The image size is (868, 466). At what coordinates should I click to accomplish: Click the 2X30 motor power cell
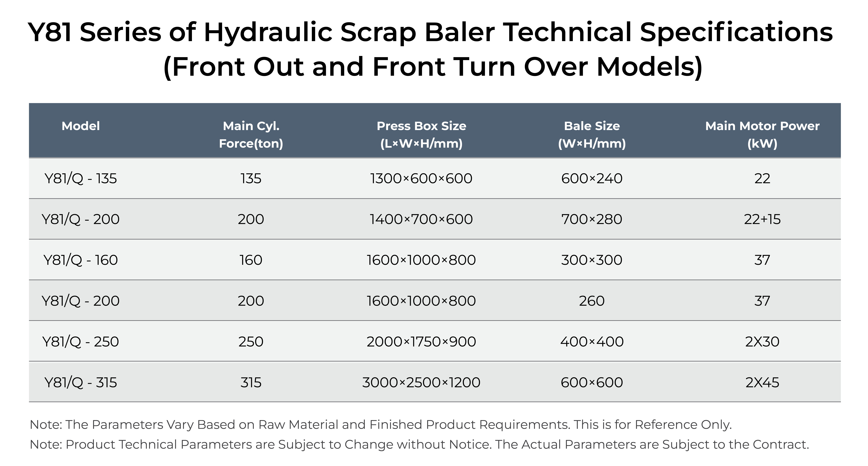762,341
